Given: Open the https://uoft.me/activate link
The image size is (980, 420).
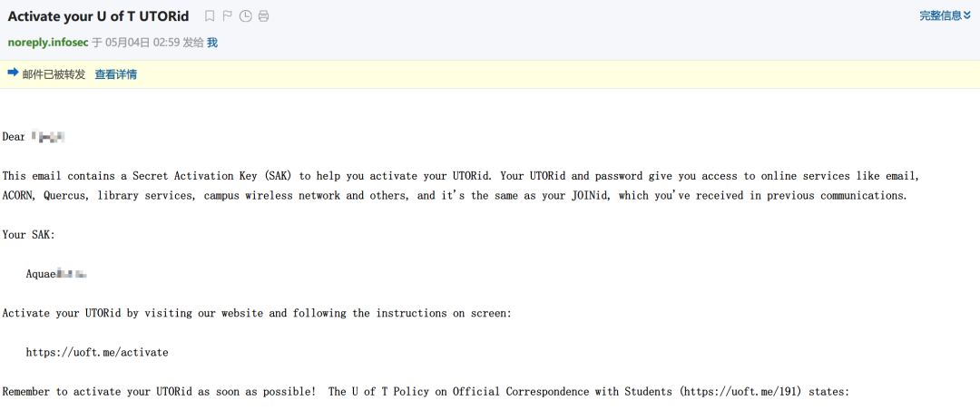Looking at the screenshot, I should (97, 352).
